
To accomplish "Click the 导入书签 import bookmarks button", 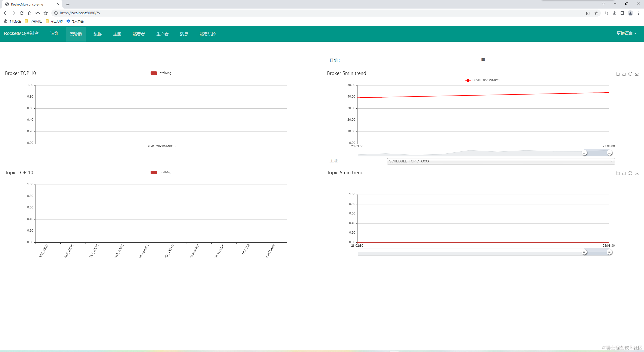I will pyautogui.click(x=75, y=21).
